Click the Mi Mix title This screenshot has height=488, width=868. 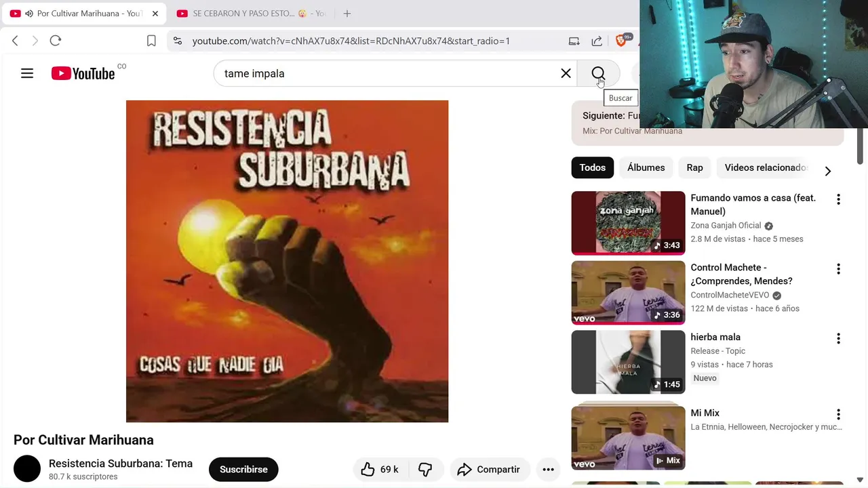click(x=705, y=413)
